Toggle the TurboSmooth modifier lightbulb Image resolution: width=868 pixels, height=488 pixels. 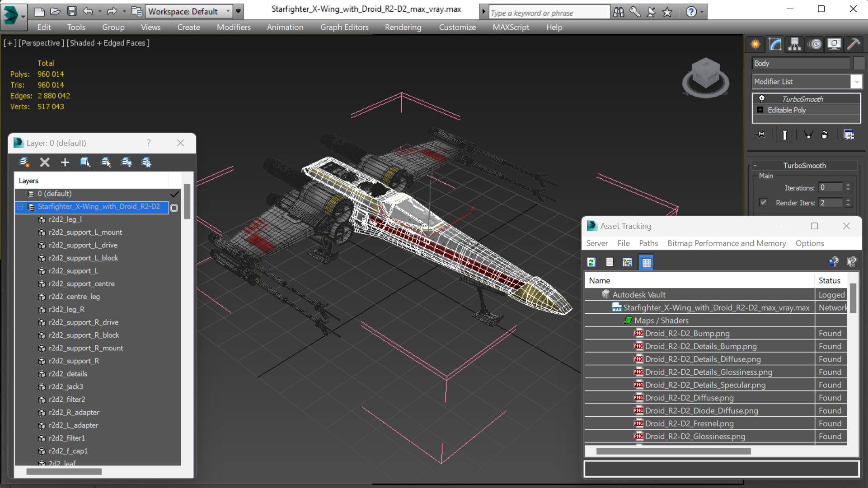[762, 99]
